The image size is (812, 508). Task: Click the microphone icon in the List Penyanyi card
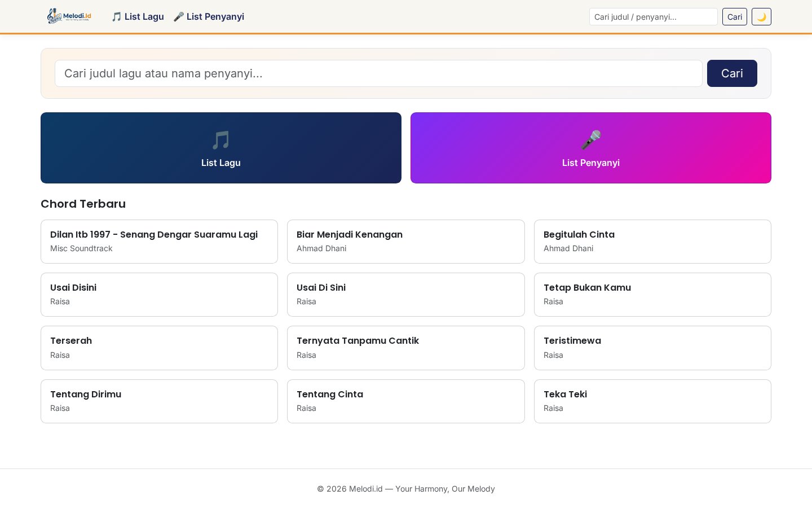pos(591,140)
